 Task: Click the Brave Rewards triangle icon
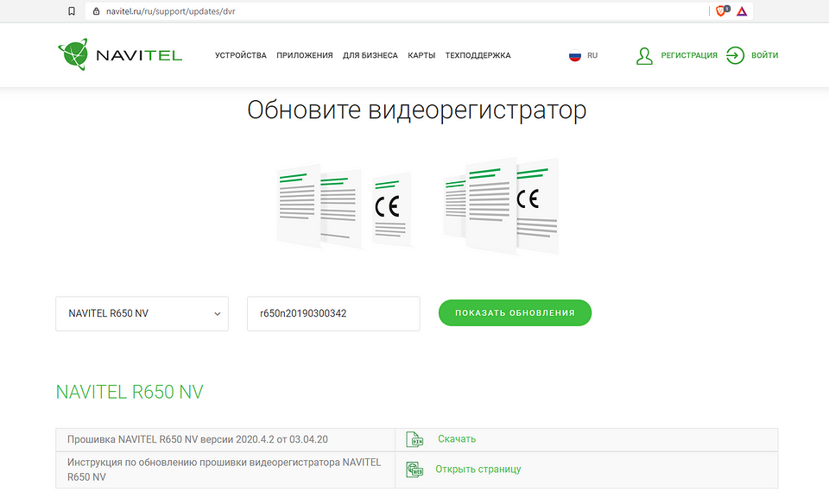(x=741, y=11)
